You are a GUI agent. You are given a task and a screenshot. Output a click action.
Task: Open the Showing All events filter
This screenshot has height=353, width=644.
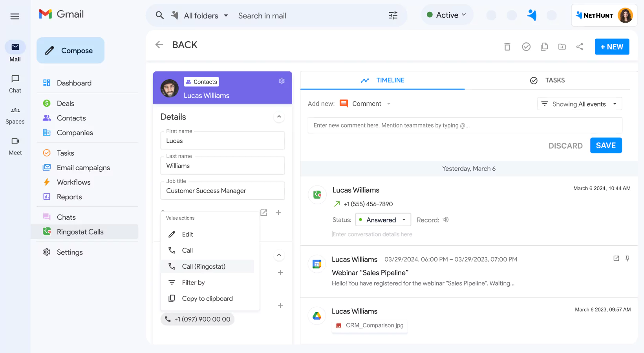[579, 104]
